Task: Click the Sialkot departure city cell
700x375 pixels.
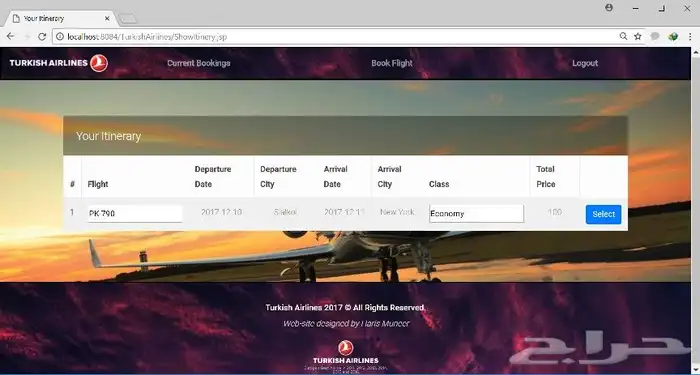Action: [285, 212]
